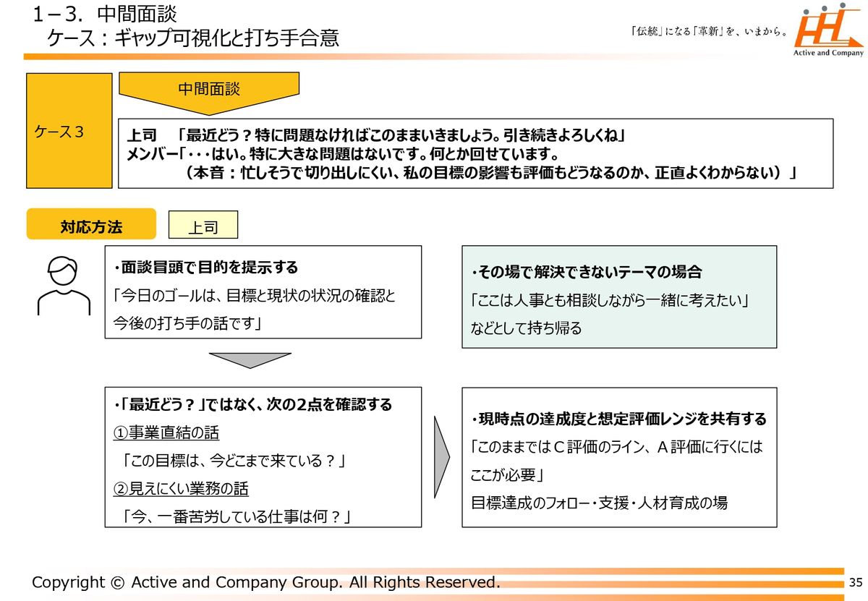Click the gray right-pointing arrow shape
The width and height of the screenshot is (868, 601).
click(441, 456)
